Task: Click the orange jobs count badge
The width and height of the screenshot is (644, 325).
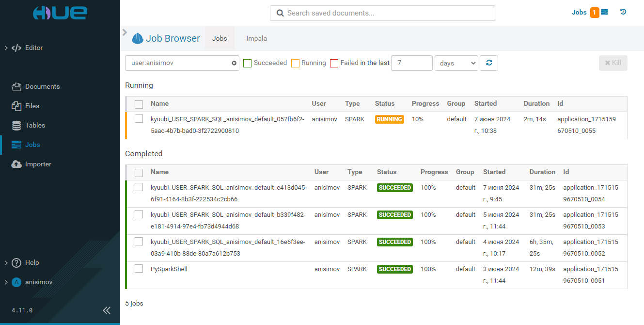Action: [595, 13]
